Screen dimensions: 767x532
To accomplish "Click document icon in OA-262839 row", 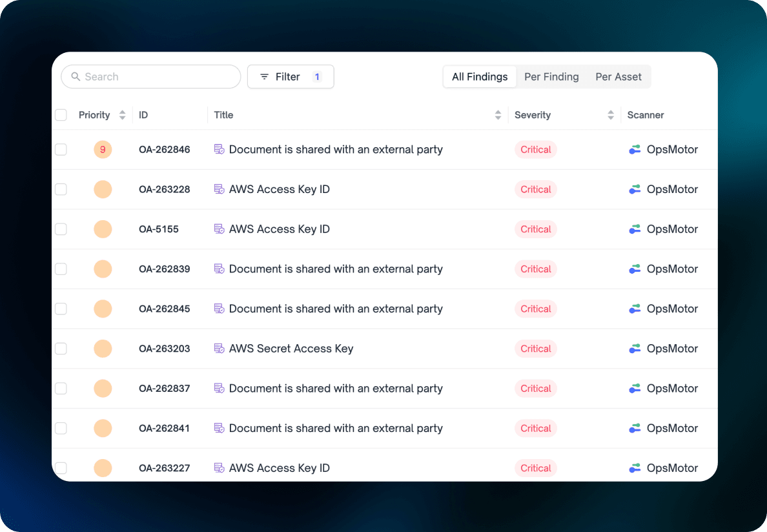I will pos(219,269).
